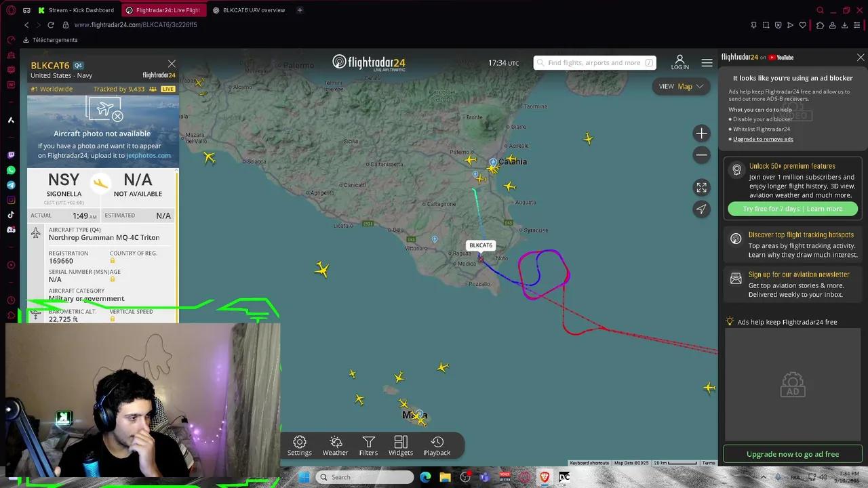Open browser downloads arrow icon
868x488 pixels.
tap(846, 25)
